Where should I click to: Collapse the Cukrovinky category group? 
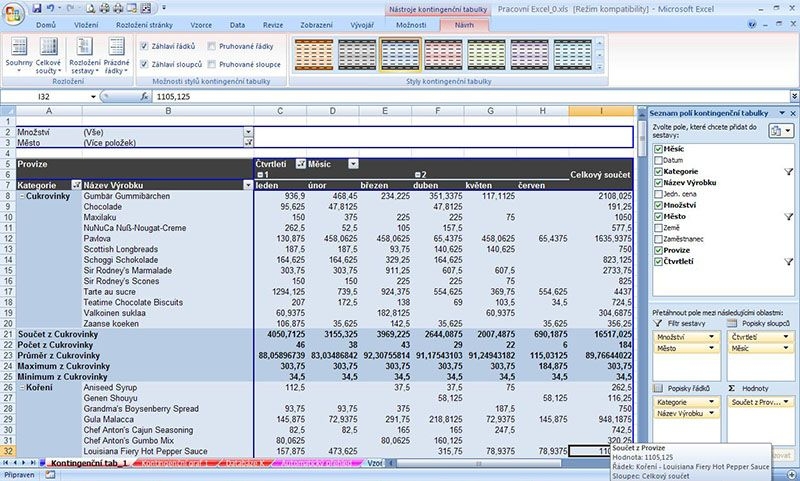23,196
